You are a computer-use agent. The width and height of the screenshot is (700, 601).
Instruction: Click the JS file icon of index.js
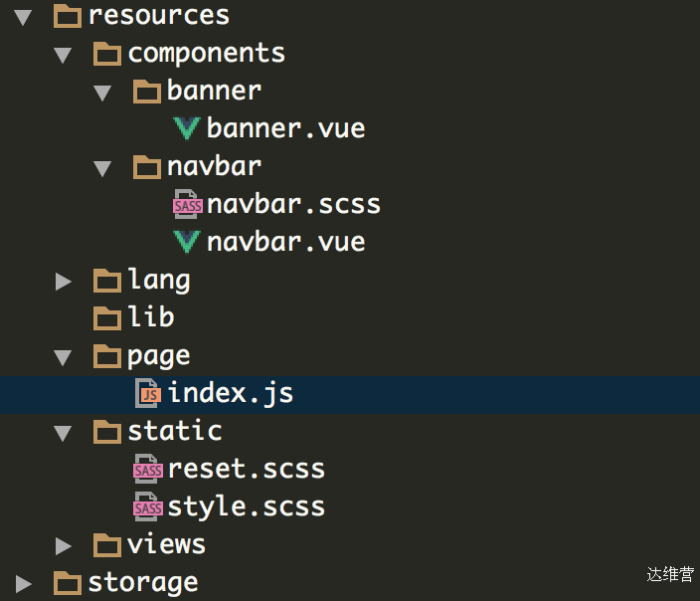point(148,393)
